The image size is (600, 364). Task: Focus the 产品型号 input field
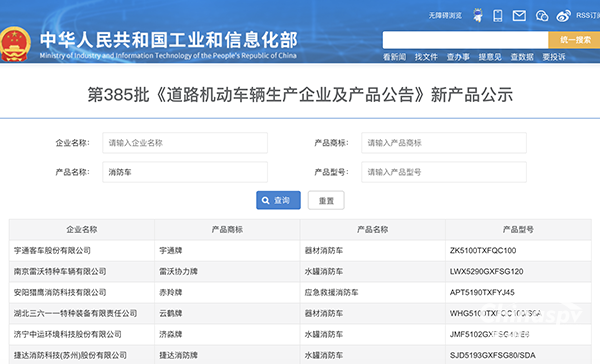[x=444, y=172]
